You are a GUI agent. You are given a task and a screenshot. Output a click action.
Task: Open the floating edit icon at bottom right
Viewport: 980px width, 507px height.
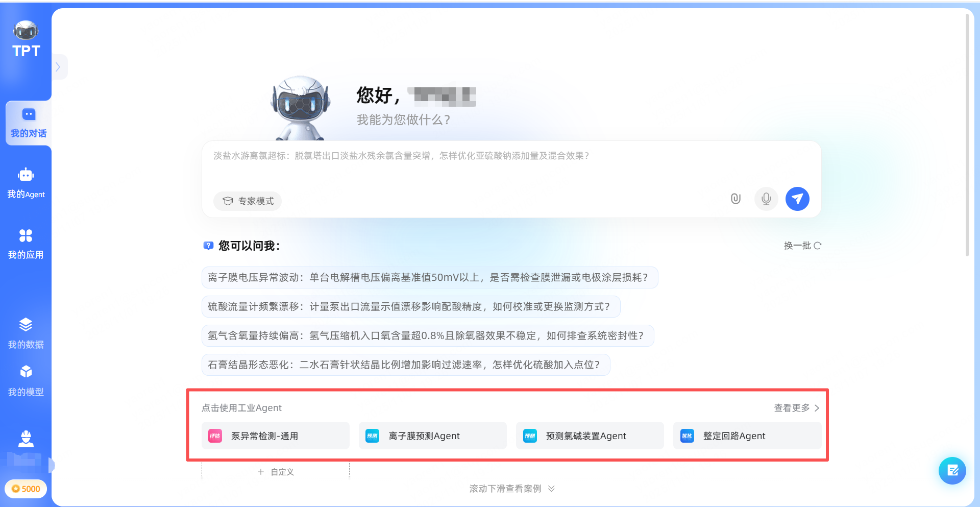click(x=952, y=470)
